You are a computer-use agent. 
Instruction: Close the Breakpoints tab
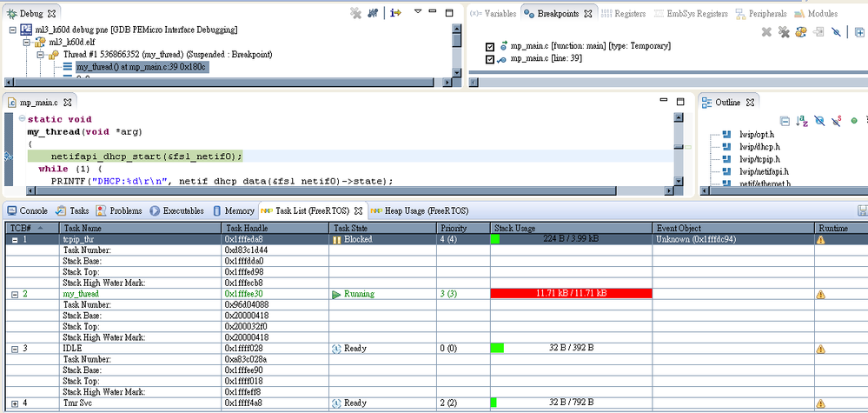point(588,13)
